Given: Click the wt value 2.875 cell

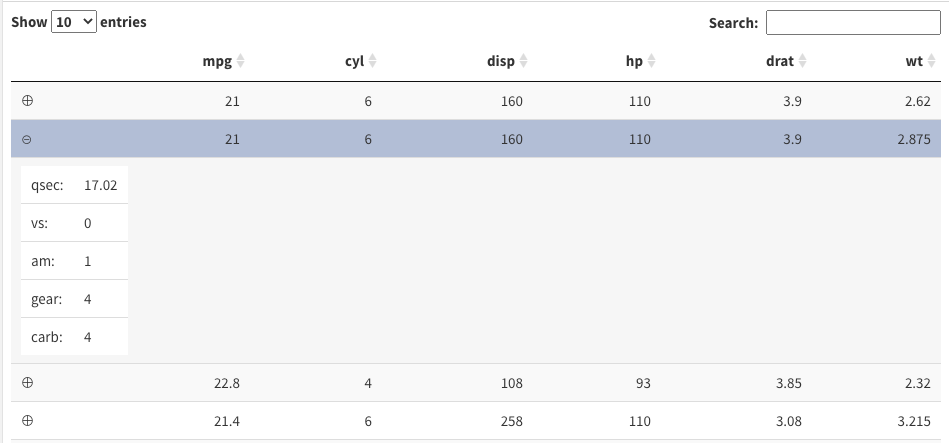Looking at the screenshot, I should click(914, 139).
